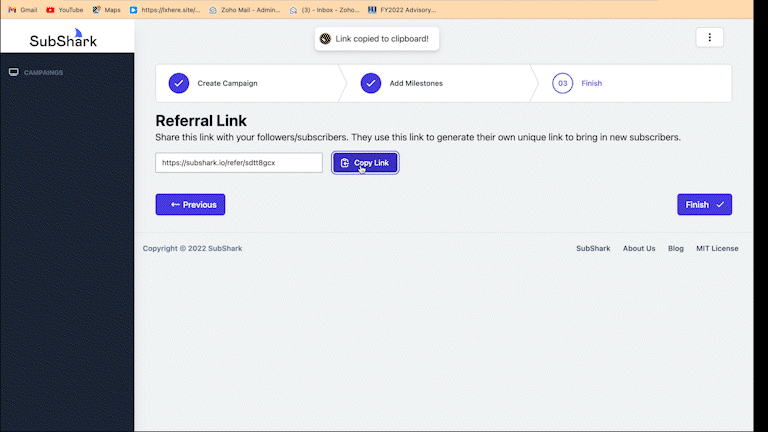Click the Referral Link heading
This screenshot has width=768, height=432.
click(x=201, y=120)
